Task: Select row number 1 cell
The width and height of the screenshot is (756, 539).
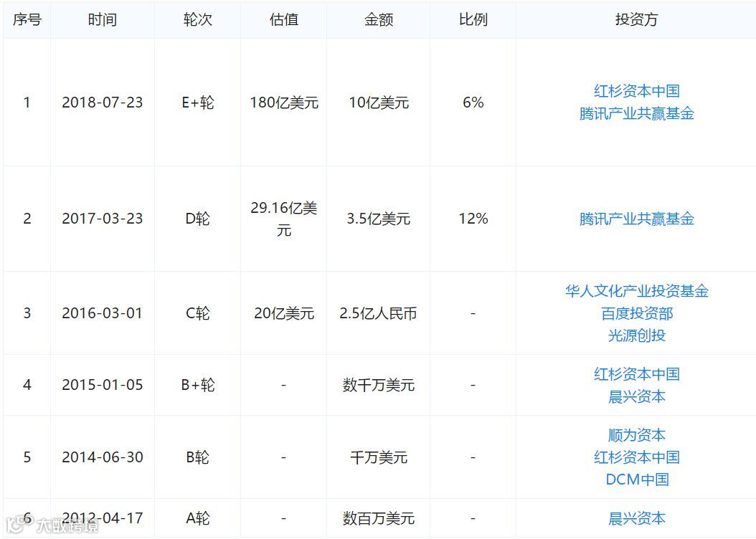Action: (x=27, y=102)
